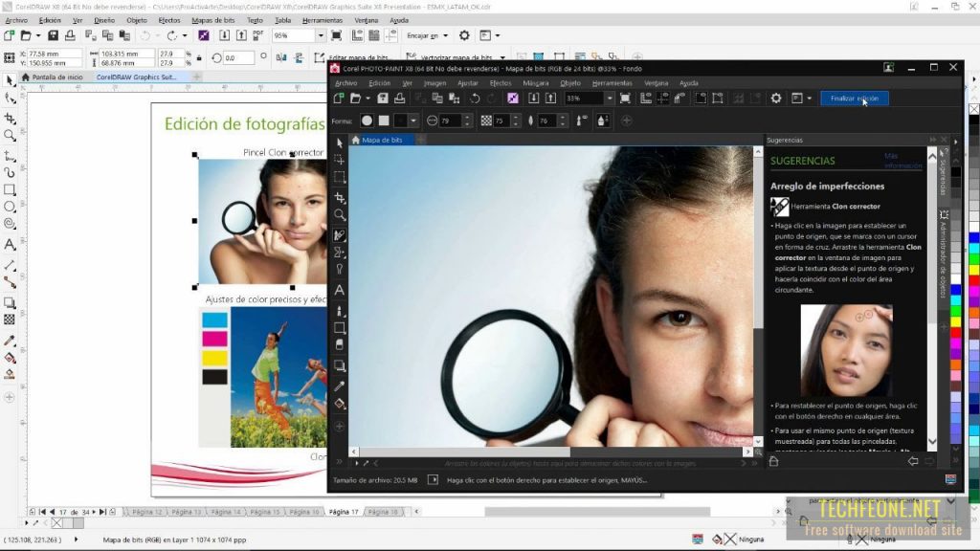Viewport: 980px width, 551px height.
Task: Open Options gear in PHOTO-PAINT toolbar
Action: coord(775,99)
